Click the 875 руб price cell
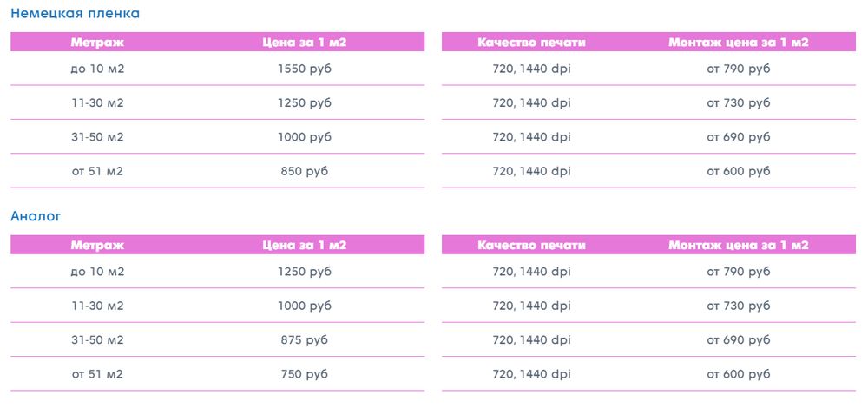 (x=305, y=339)
